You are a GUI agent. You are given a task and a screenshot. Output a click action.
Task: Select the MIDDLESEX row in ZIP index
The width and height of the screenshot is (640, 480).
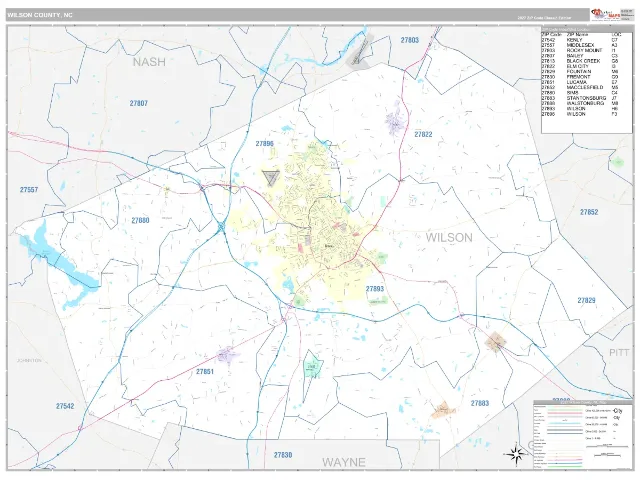580,45
